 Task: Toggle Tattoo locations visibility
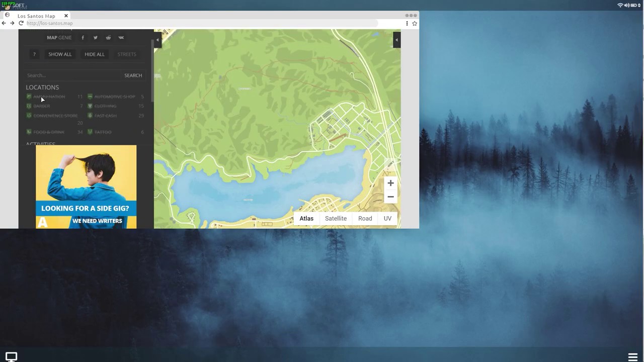click(x=116, y=132)
